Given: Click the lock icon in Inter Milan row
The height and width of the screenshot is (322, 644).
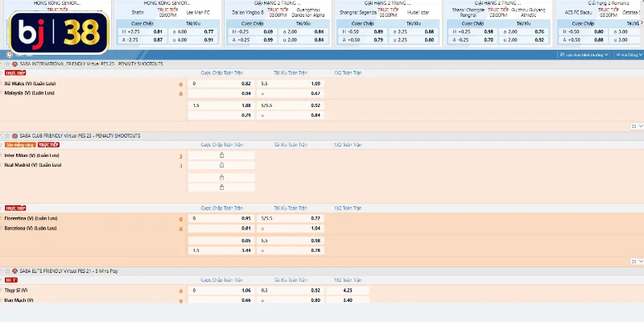Looking at the screenshot, I should (x=221, y=155).
